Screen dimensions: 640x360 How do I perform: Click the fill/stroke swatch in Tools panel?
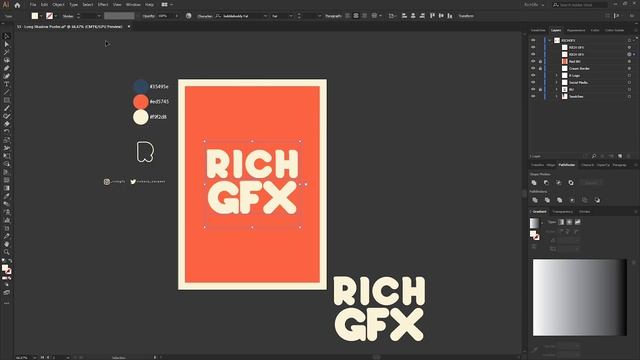(x=7, y=269)
